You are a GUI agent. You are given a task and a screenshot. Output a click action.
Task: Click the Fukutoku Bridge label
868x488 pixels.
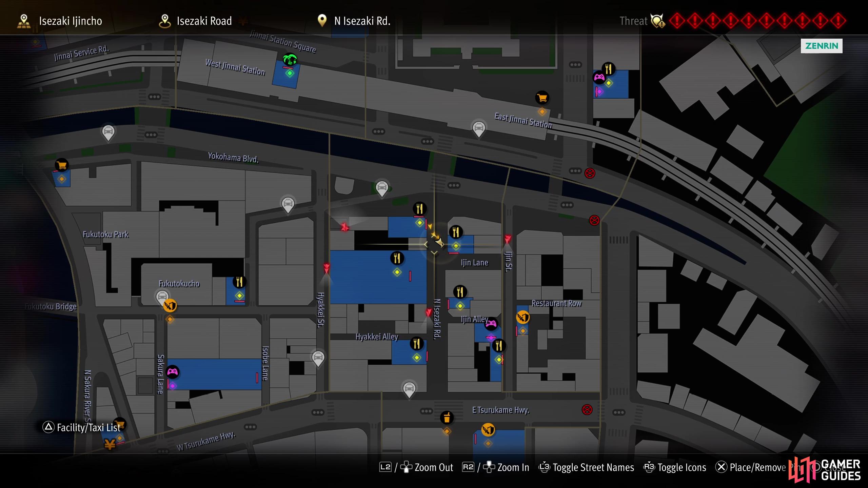coord(51,306)
